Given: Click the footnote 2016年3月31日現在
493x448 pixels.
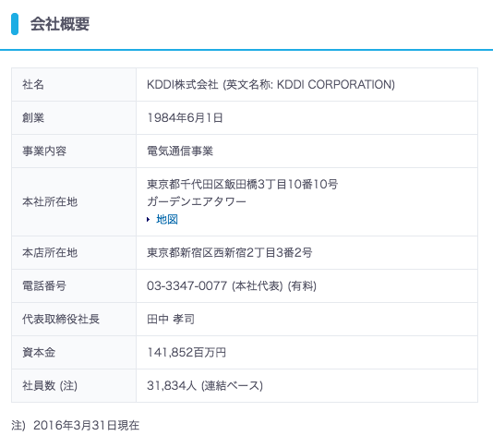Looking at the screenshot, I should pyautogui.click(x=86, y=425).
